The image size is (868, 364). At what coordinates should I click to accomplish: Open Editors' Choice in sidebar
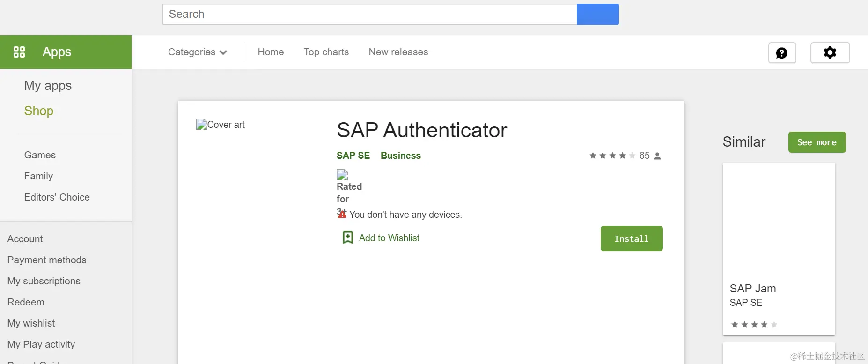(x=57, y=197)
